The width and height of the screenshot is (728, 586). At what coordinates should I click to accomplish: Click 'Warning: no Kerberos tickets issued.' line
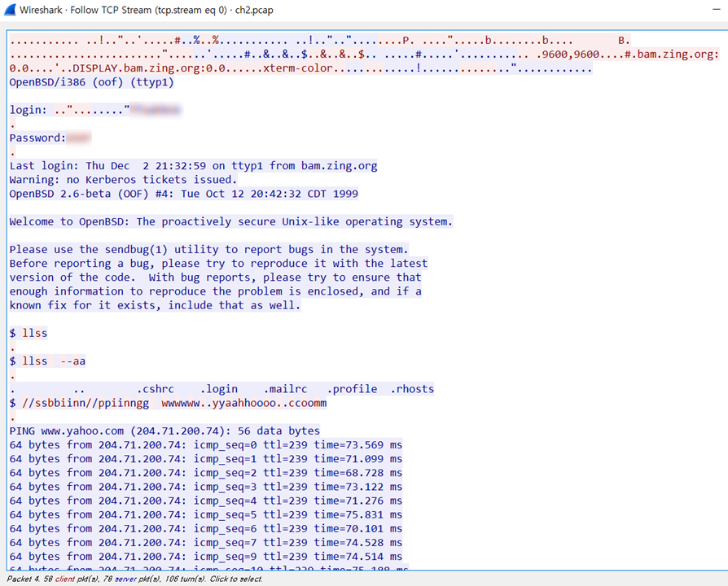click(x=123, y=180)
